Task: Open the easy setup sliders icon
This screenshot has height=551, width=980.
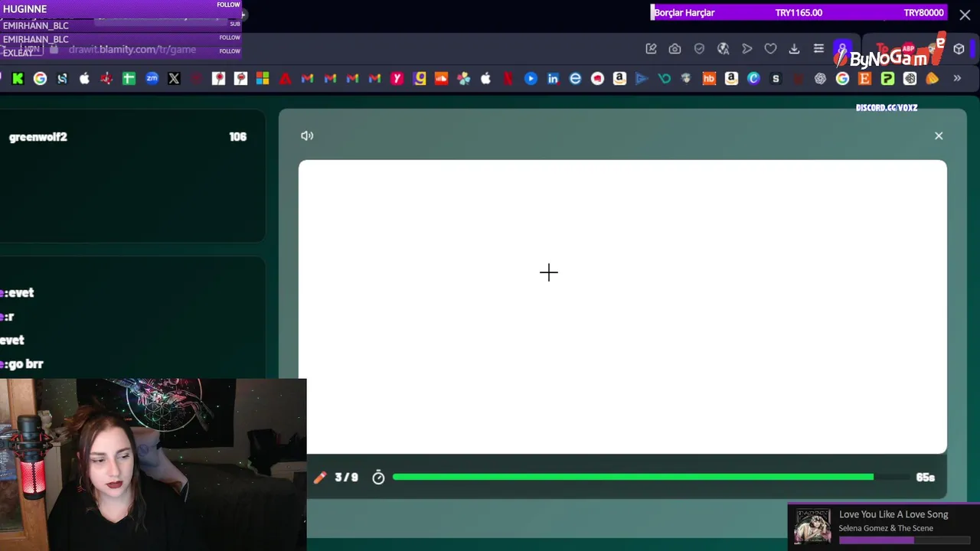Action: click(818, 49)
